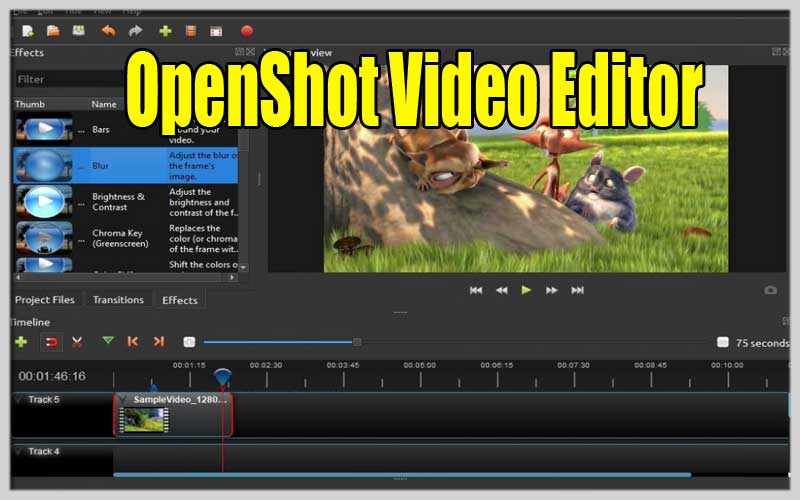The height and width of the screenshot is (500, 800).
Task: Open the Track 5 menu arrow
Action: click(19, 399)
